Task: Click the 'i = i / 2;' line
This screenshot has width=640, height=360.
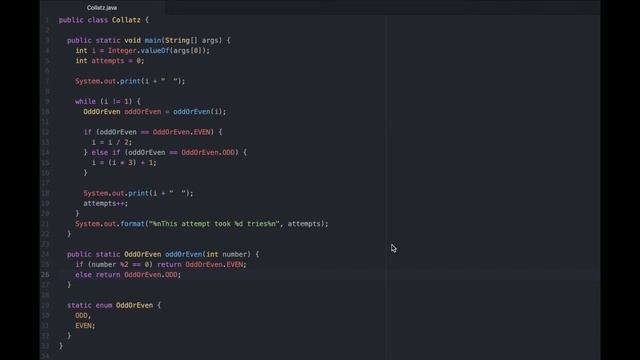Action: [x=112, y=142]
